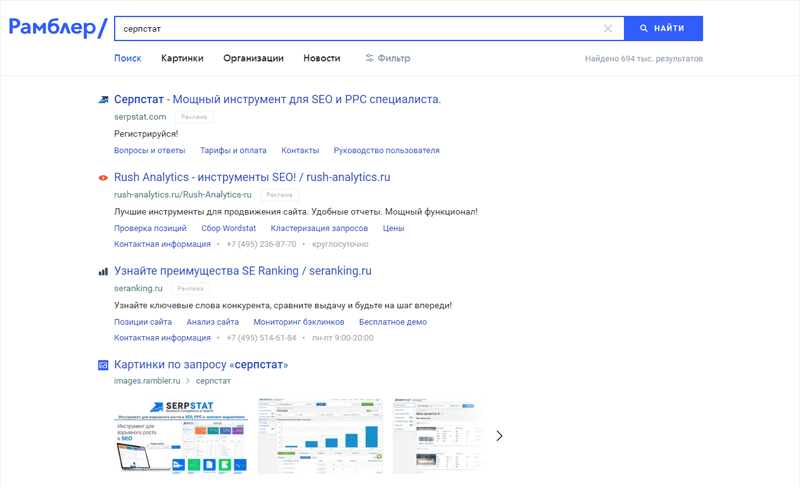Click the images icon beside Картинки по запросу
The height and width of the screenshot is (487, 800).
(x=103, y=365)
